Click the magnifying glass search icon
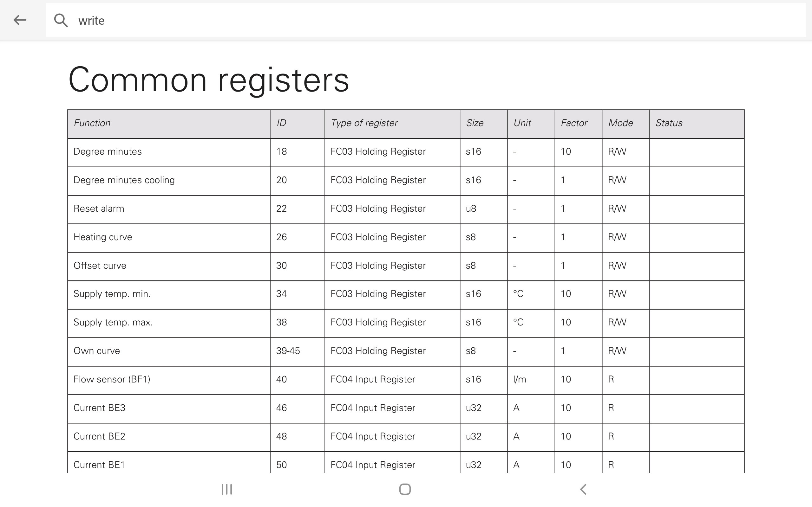 tap(61, 21)
